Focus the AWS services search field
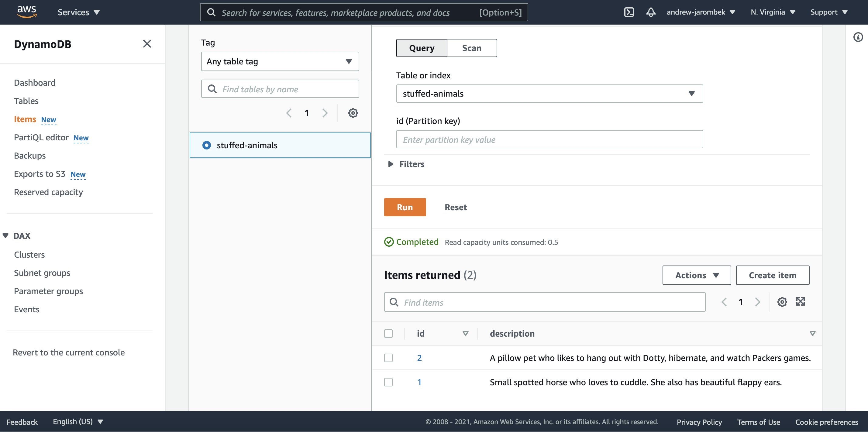 click(x=364, y=12)
